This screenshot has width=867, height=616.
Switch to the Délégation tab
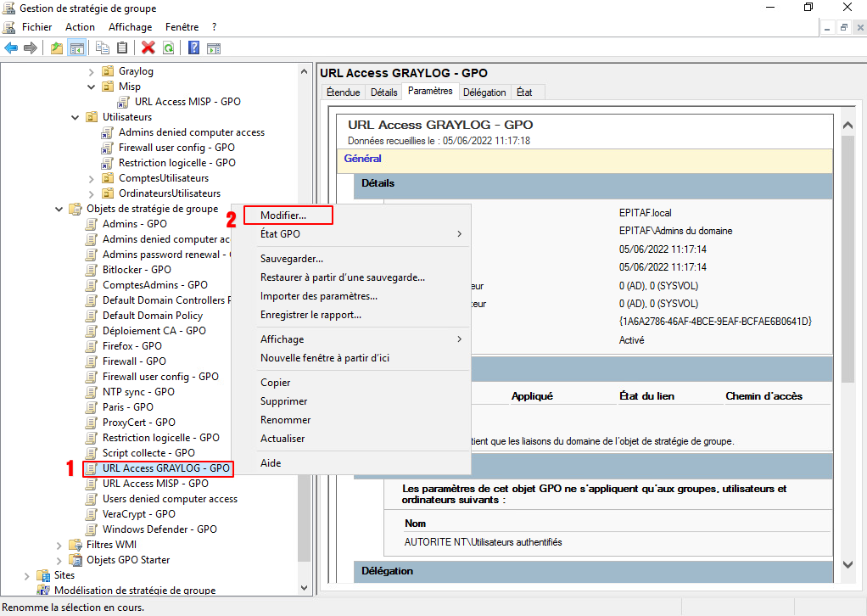point(484,92)
